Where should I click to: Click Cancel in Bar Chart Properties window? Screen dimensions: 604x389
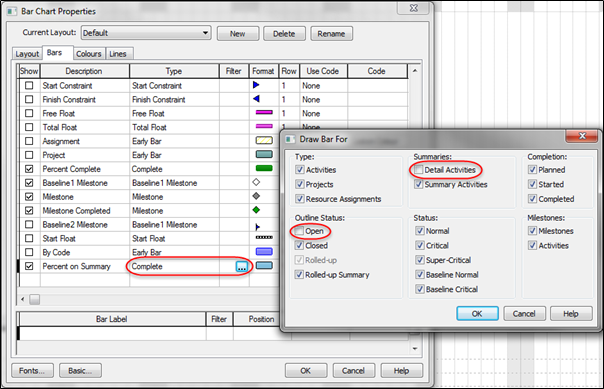(353, 371)
